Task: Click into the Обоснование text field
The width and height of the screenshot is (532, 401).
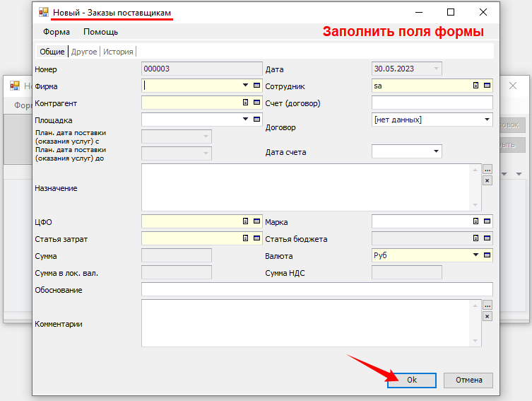Action: (317, 289)
